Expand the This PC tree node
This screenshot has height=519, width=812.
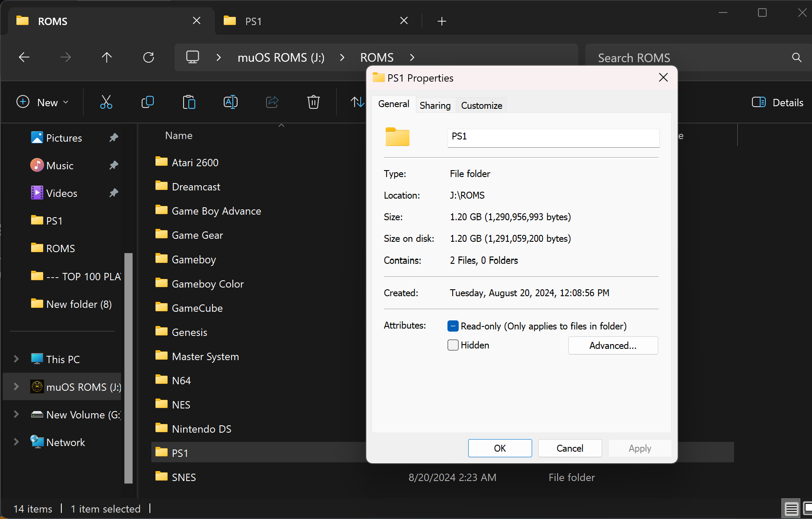pos(16,359)
